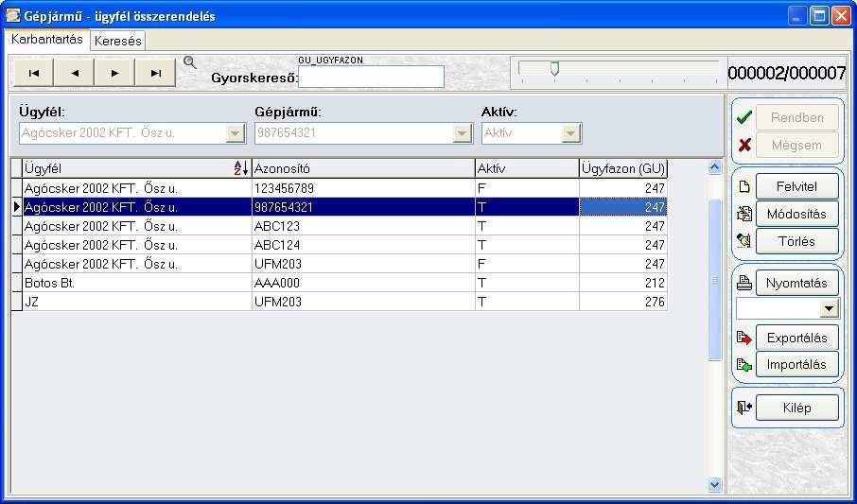The height and width of the screenshot is (504, 857).
Task: Click the Gyorskereső input field
Action: click(371, 77)
